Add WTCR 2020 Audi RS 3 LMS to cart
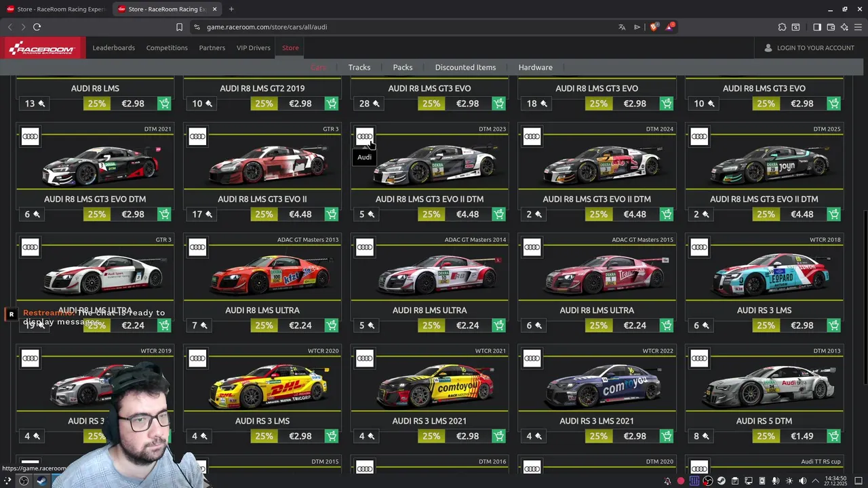 coord(332,436)
